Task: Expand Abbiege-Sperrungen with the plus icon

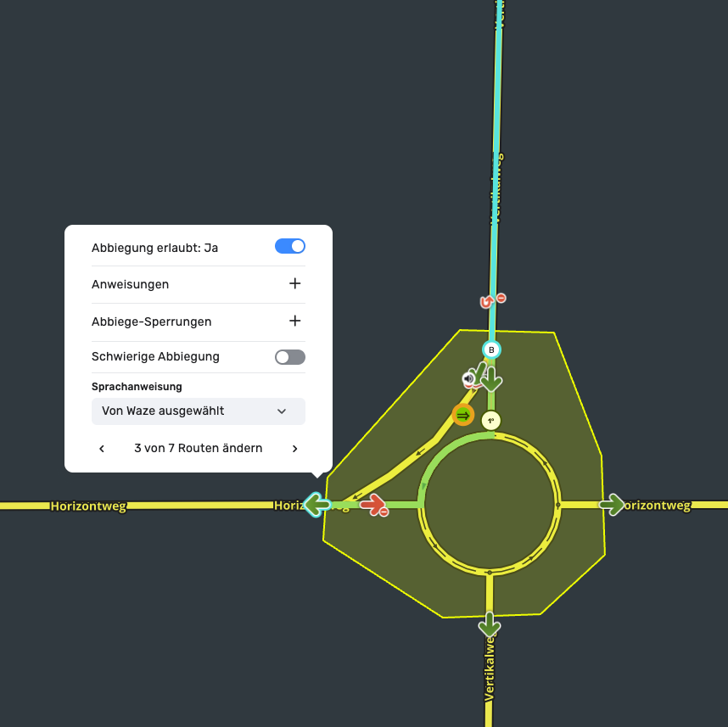Action: 294,322
